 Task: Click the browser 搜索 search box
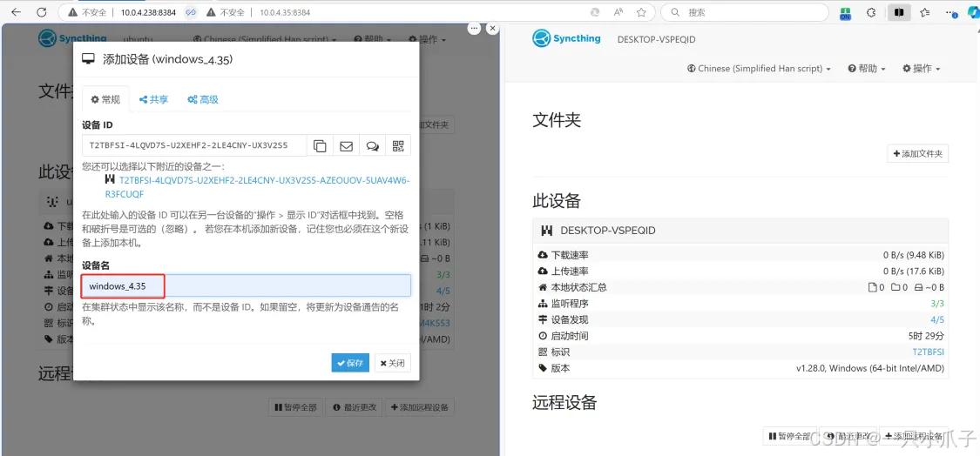tap(745, 12)
